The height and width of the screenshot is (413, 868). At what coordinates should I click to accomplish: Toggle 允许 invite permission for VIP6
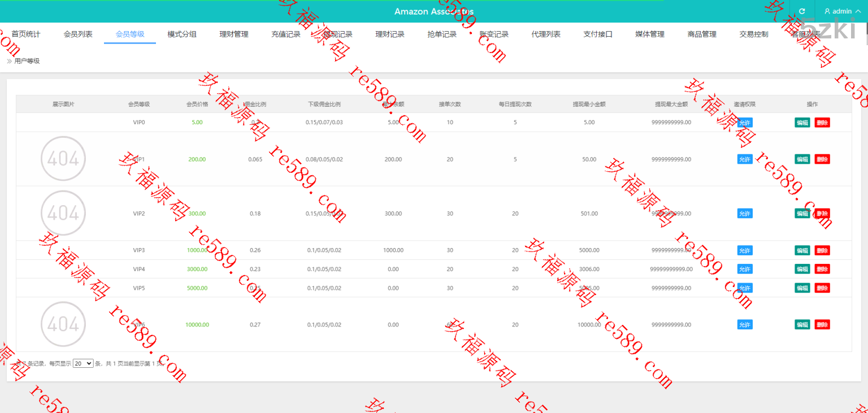[x=745, y=325]
